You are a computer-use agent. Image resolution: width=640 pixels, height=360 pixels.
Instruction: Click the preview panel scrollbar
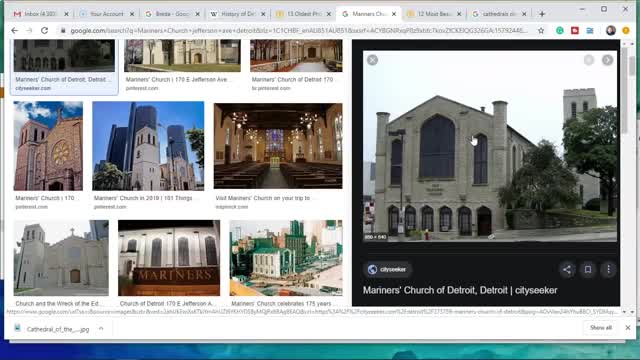pos(624,90)
